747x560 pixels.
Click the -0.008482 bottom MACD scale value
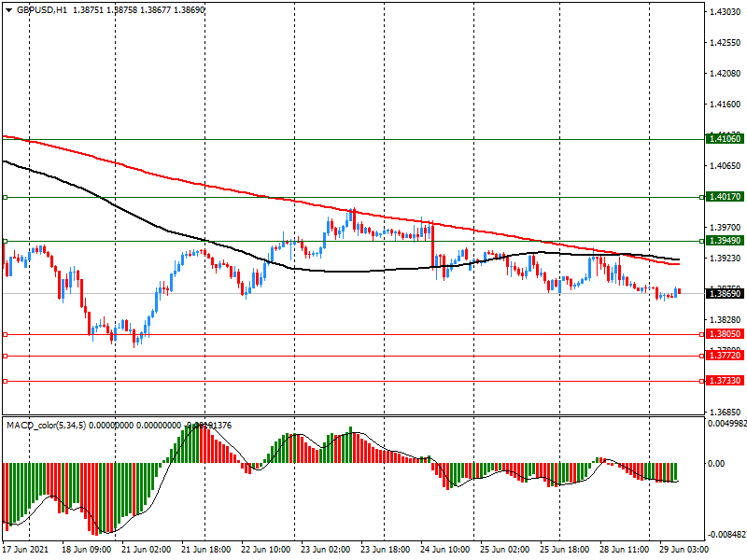tap(727, 535)
